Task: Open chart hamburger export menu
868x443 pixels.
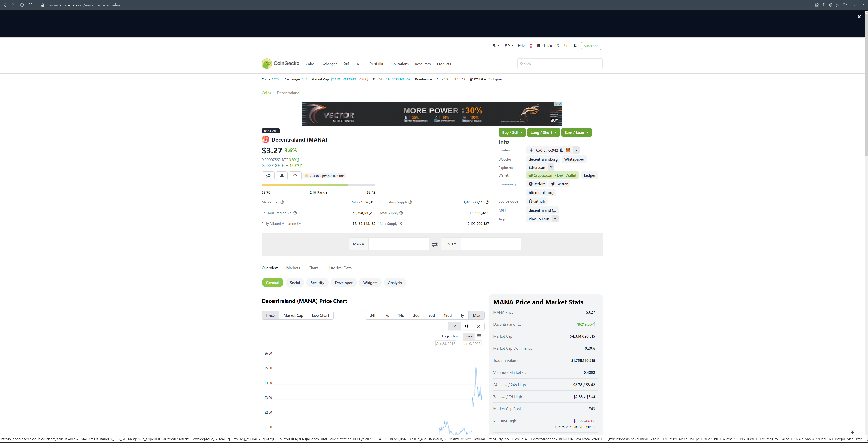Action: pos(479,336)
